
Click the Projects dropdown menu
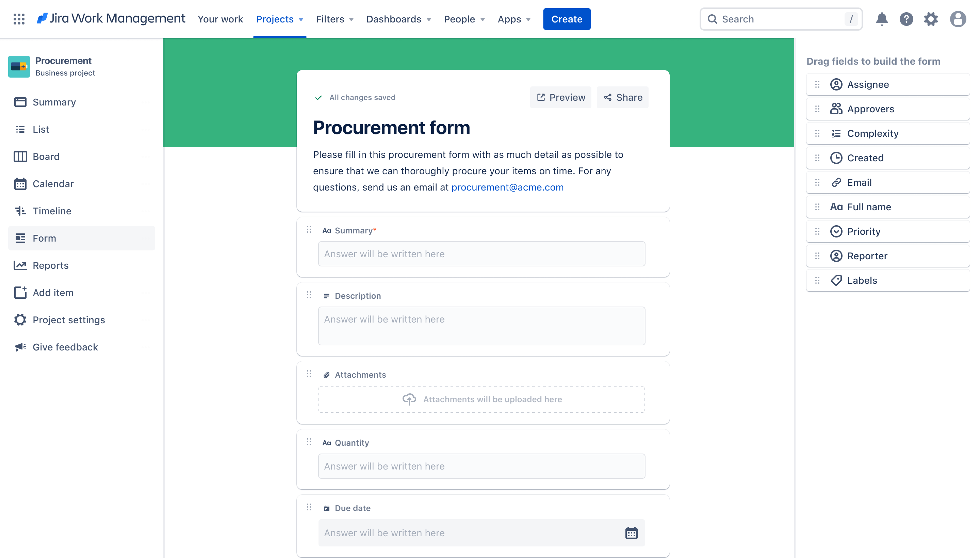click(x=279, y=19)
